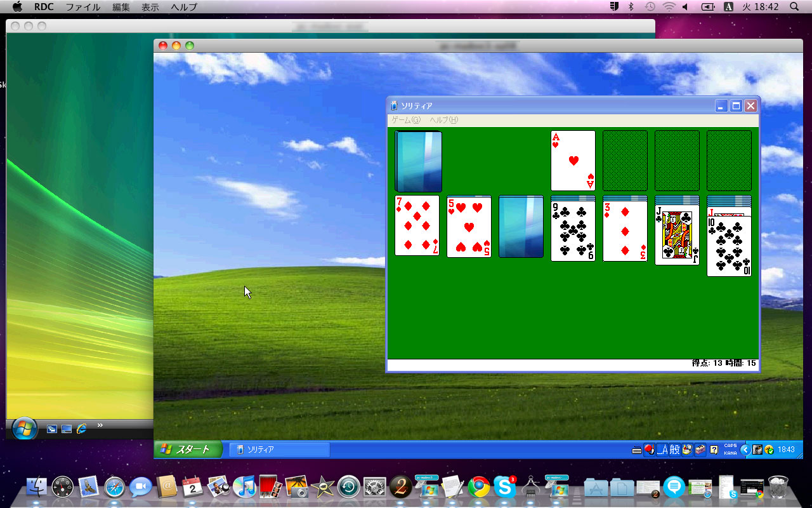The image size is (812, 508).
Task: Launch iMovie star icon in the Dock
Action: pyautogui.click(x=323, y=487)
